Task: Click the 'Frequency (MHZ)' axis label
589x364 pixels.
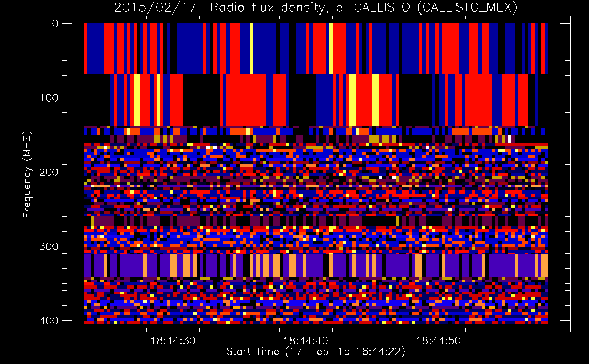Action: coord(27,175)
